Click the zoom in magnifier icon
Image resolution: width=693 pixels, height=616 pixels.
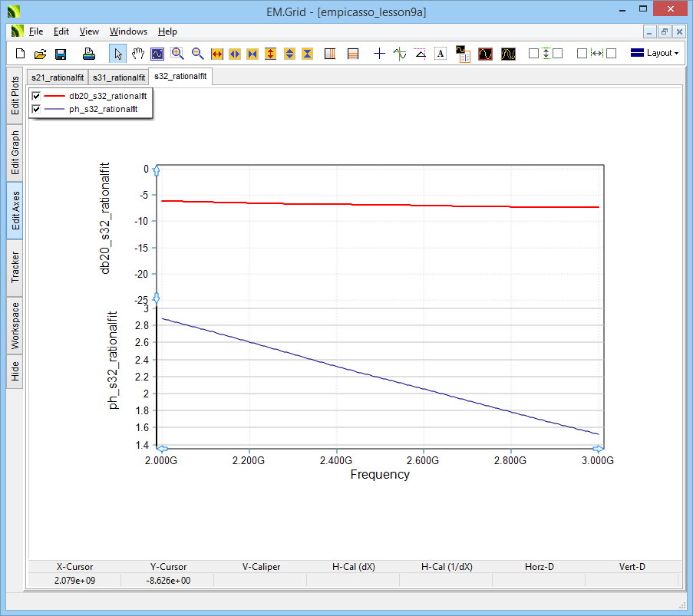[x=178, y=54]
